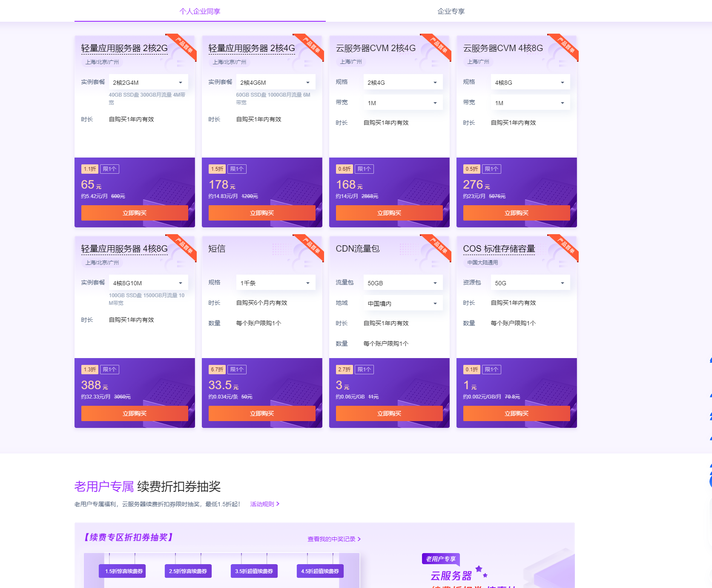Open the 50G 资源包 dropdown on COS card
This screenshot has width=712, height=588.
[x=530, y=283]
